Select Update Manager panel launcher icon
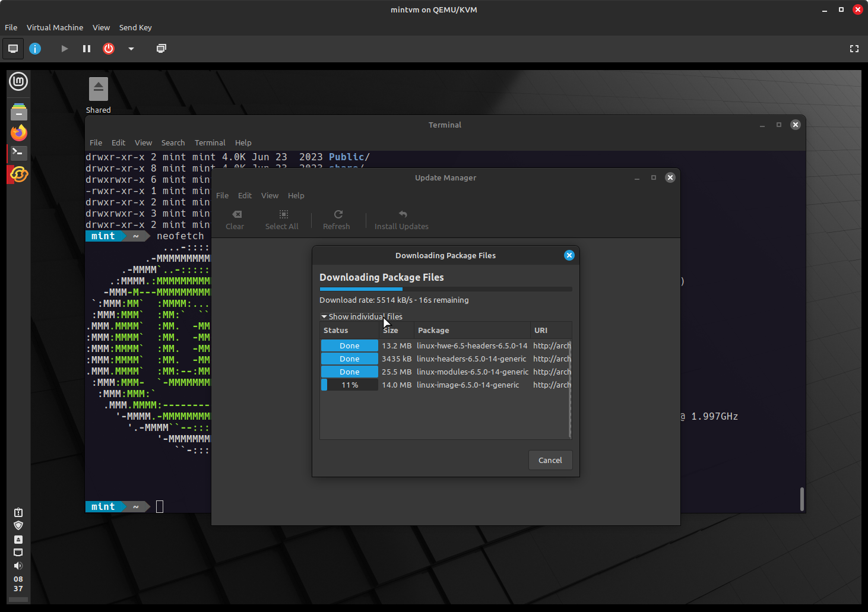Viewport: 868px width, 612px height. tap(19, 174)
